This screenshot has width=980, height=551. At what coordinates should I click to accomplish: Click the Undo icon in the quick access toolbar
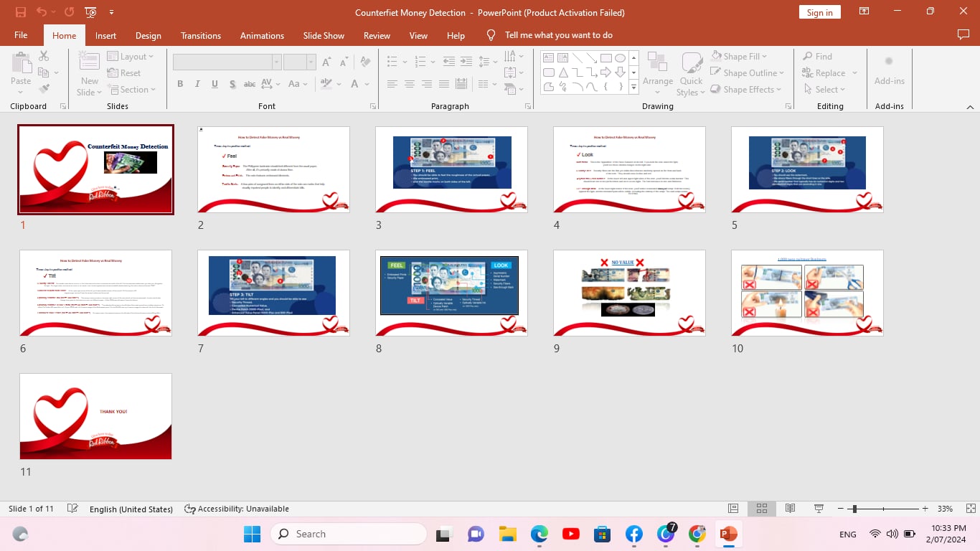(x=41, y=12)
